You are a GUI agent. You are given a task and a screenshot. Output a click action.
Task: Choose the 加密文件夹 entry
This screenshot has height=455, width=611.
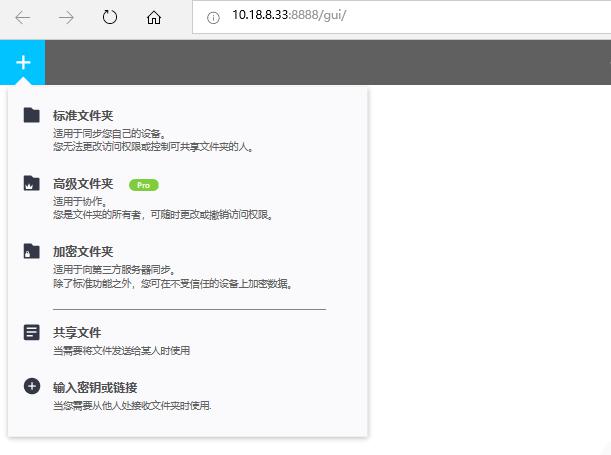(x=83, y=252)
